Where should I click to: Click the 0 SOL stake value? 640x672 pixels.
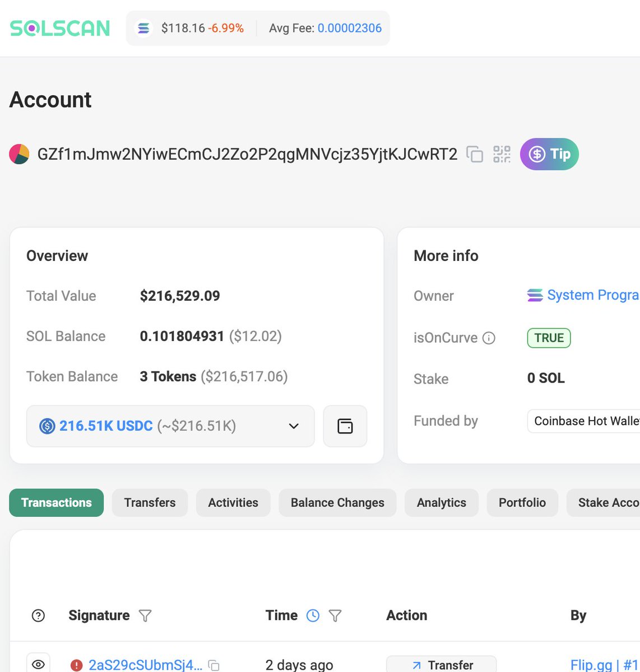pyautogui.click(x=546, y=378)
